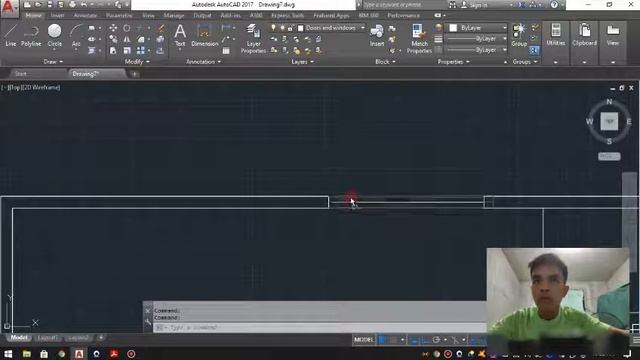640x360 pixels.
Task: Open the Output ribbon tab
Action: pyautogui.click(x=202, y=15)
